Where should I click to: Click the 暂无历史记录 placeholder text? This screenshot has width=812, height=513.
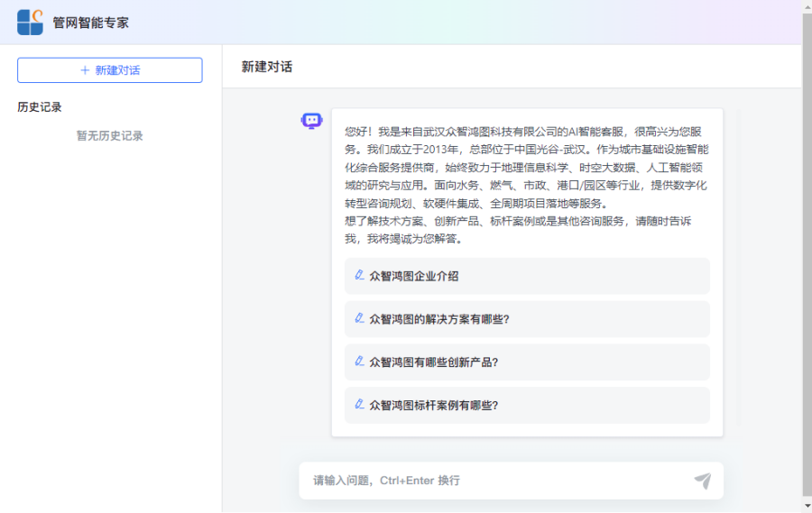[x=110, y=135]
